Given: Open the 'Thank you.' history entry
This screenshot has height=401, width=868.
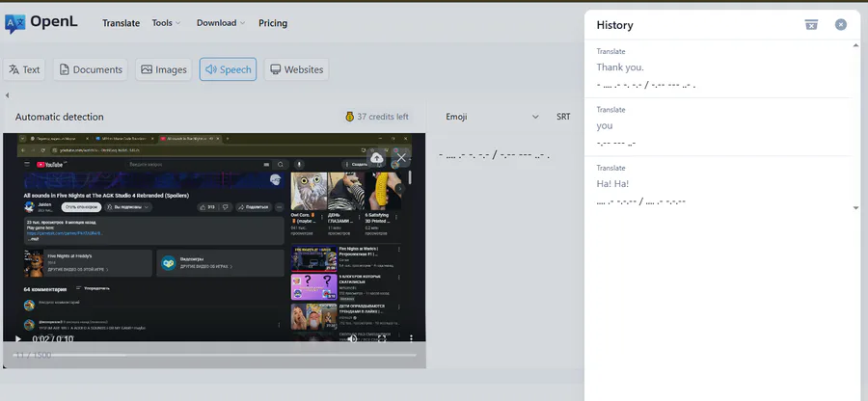Looking at the screenshot, I should [620, 67].
